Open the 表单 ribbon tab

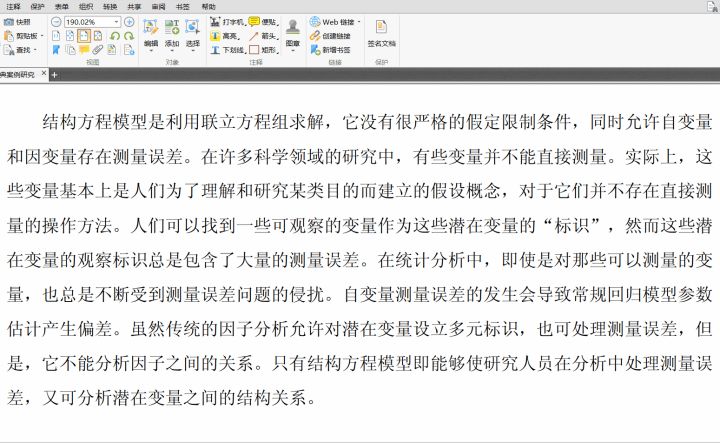pos(62,6)
